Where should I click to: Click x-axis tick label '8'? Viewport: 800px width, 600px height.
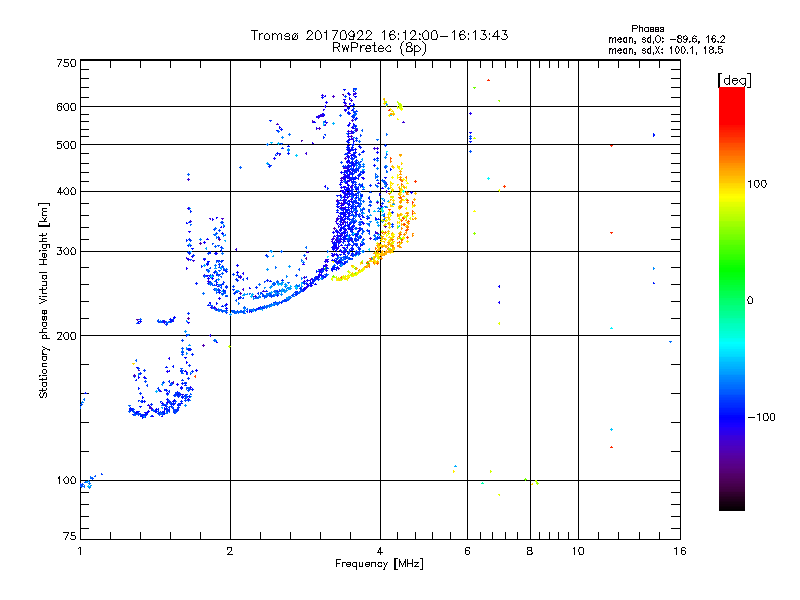[x=530, y=551]
